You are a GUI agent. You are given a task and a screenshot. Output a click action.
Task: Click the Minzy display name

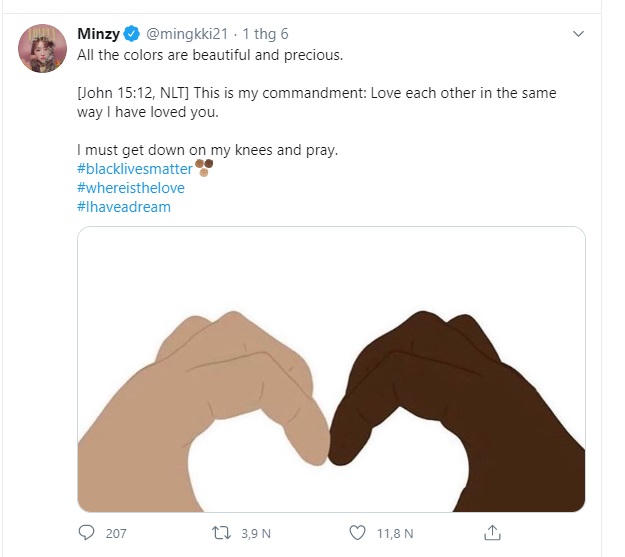(x=98, y=34)
